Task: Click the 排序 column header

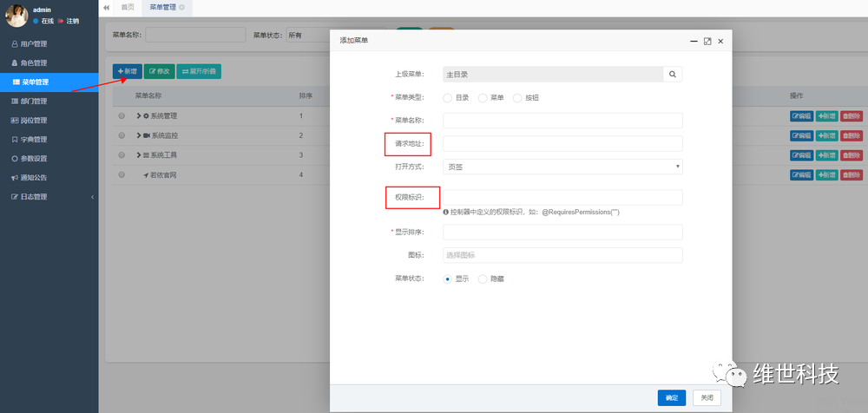Action: click(x=306, y=95)
